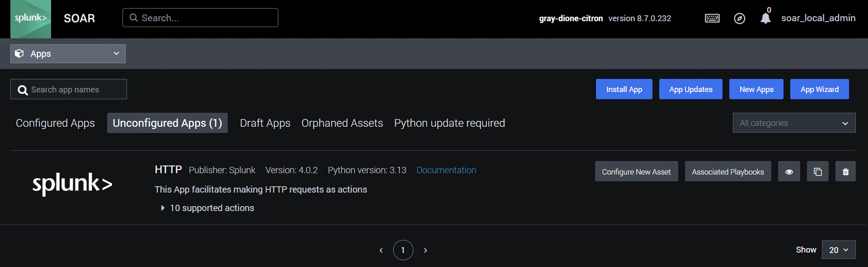The width and height of the screenshot is (868, 267).
Task: Switch to Draft Apps tab
Action: click(265, 123)
